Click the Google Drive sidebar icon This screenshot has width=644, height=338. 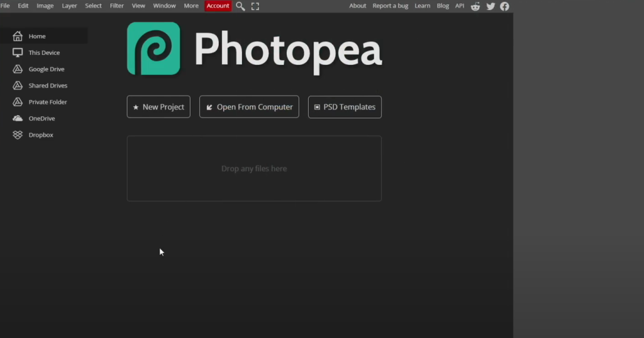pos(18,69)
